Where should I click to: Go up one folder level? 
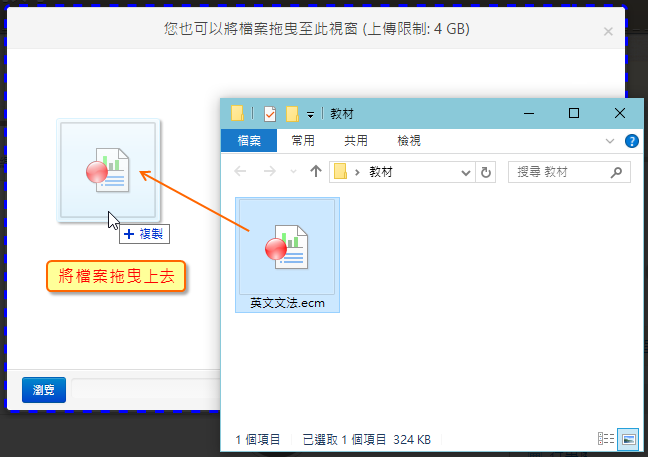click(316, 172)
